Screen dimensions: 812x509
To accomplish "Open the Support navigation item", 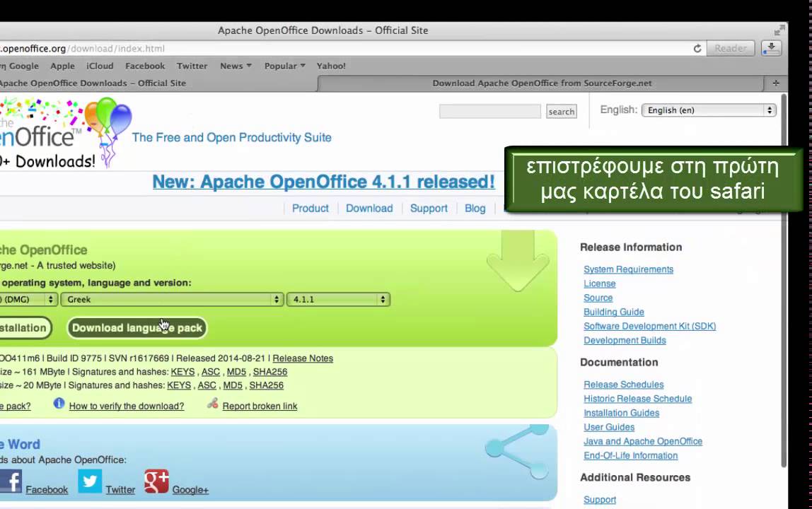I will [429, 208].
